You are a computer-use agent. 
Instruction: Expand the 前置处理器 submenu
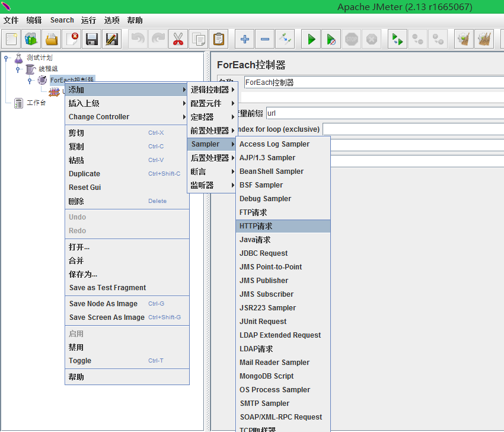tap(212, 131)
